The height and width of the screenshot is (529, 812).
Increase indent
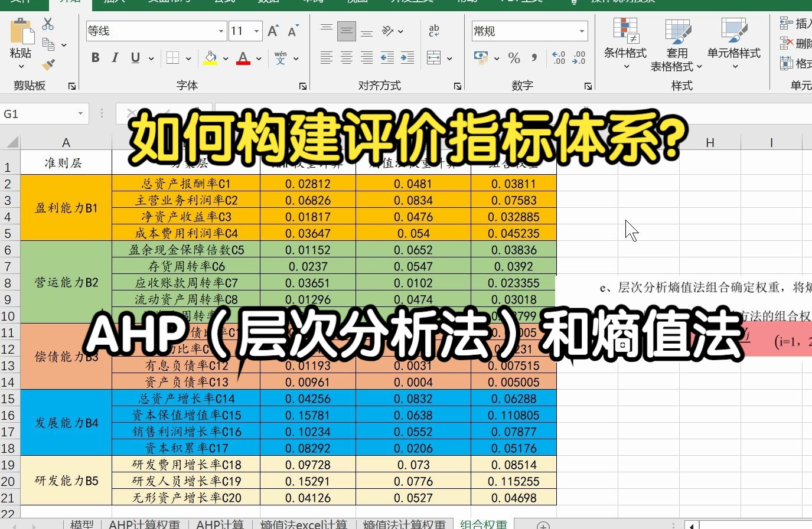tap(407, 58)
